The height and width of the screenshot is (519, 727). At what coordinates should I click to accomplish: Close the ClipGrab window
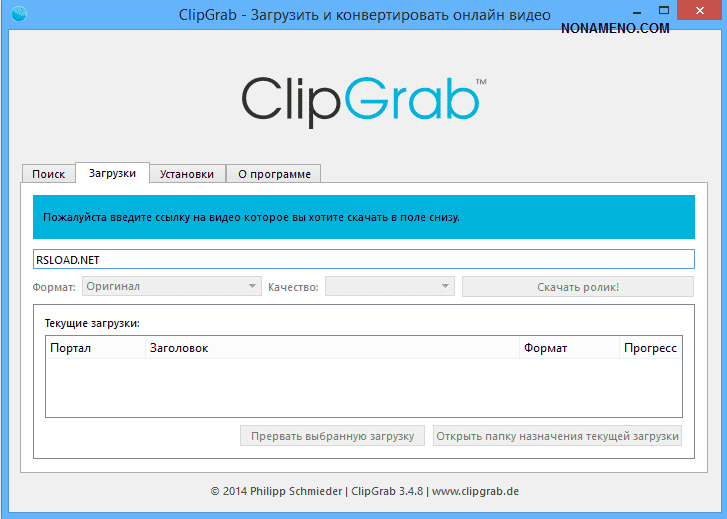pos(690,12)
